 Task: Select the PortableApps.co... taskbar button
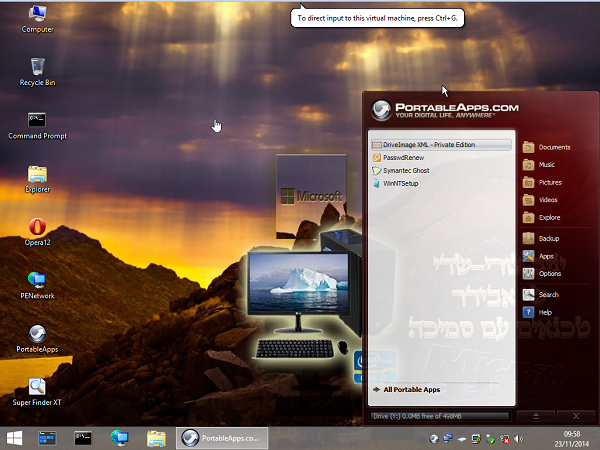222,438
